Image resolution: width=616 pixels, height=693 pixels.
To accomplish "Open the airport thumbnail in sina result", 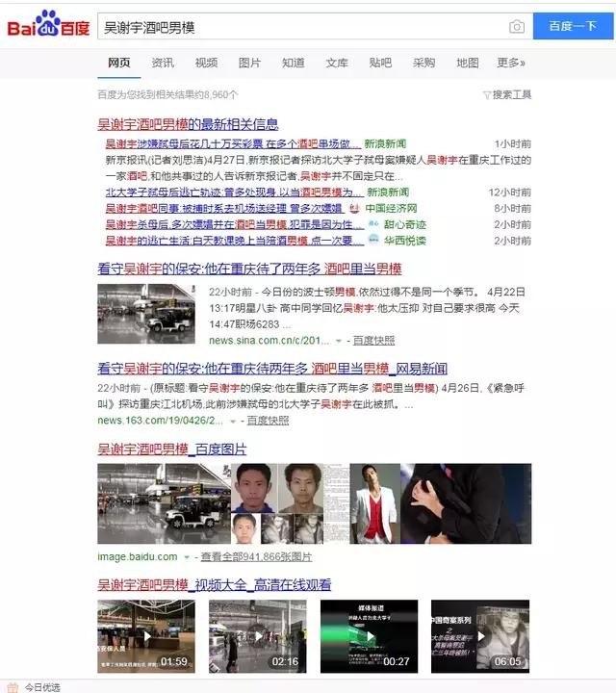I will [145, 314].
